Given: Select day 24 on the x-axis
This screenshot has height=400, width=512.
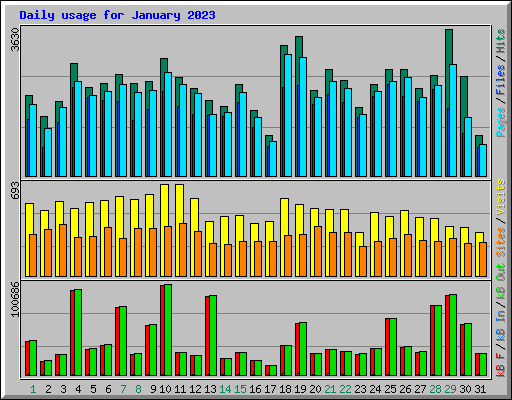Looking at the screenshot, I should [x=375, y=389].
